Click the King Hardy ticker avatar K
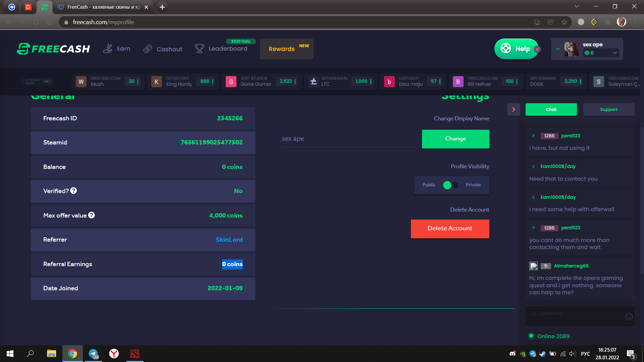Viewport: 644px width, 362px height. coord(157,81)
